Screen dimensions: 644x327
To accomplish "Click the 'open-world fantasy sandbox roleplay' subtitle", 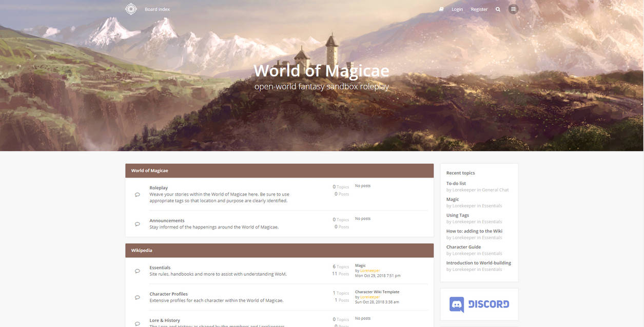I will pos(322,87).
